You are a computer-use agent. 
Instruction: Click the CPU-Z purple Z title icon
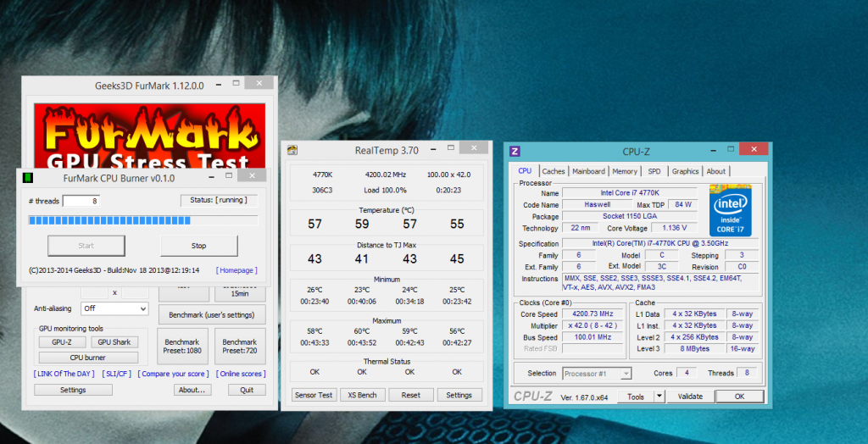tap(515, 152)
